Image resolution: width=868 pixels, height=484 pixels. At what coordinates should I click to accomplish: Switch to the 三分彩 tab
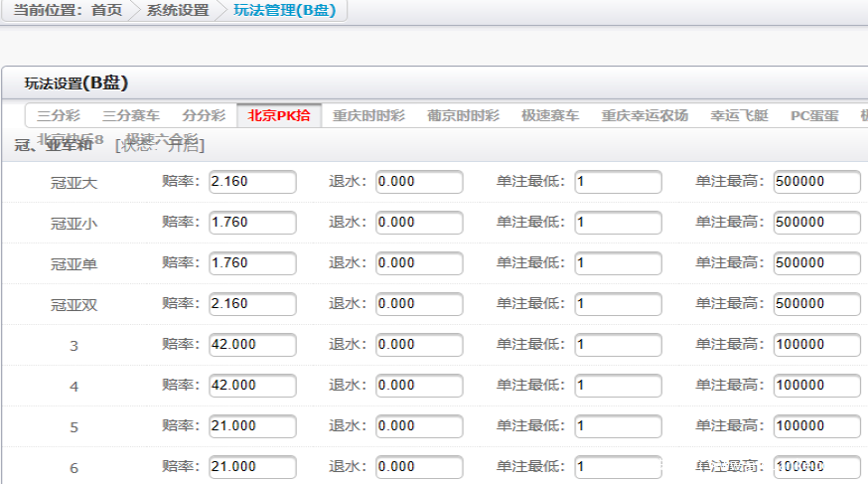pyautogui.click(x=59, y=115)
